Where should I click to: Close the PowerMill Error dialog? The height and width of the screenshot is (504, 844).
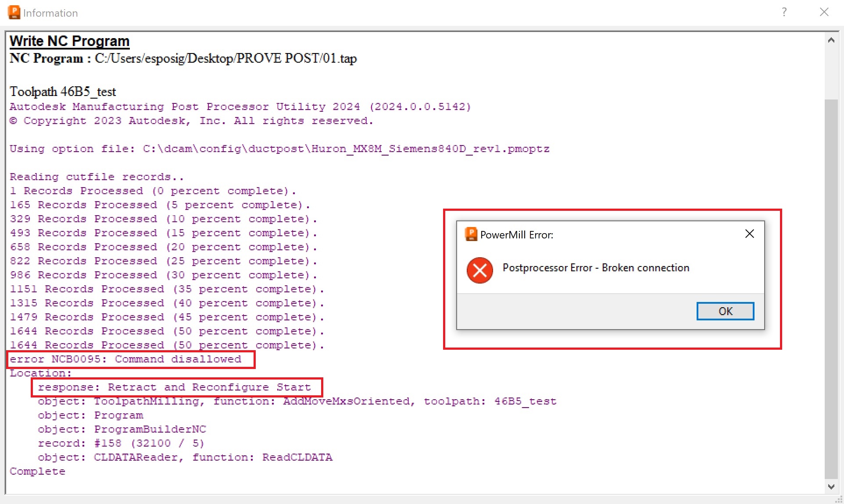749,234
